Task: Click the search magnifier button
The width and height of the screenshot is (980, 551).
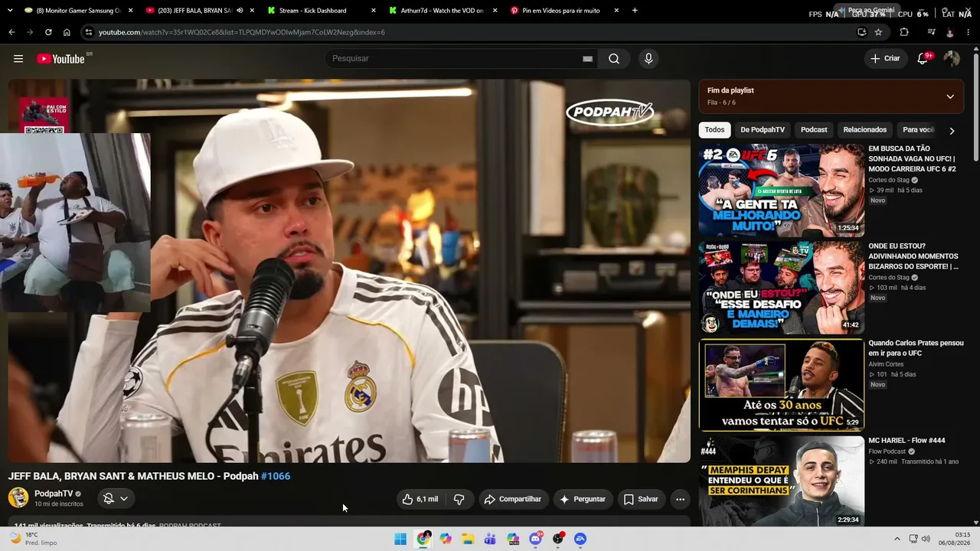Action: coord(614,59)
